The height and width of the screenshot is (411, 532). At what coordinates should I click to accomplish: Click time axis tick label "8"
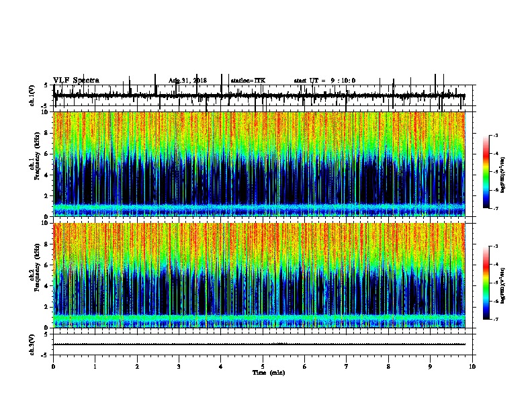[x=388, y=367]
